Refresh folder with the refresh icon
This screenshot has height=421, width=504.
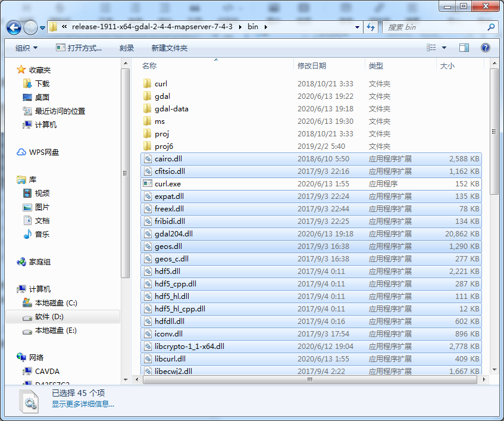tap(371, 27)
